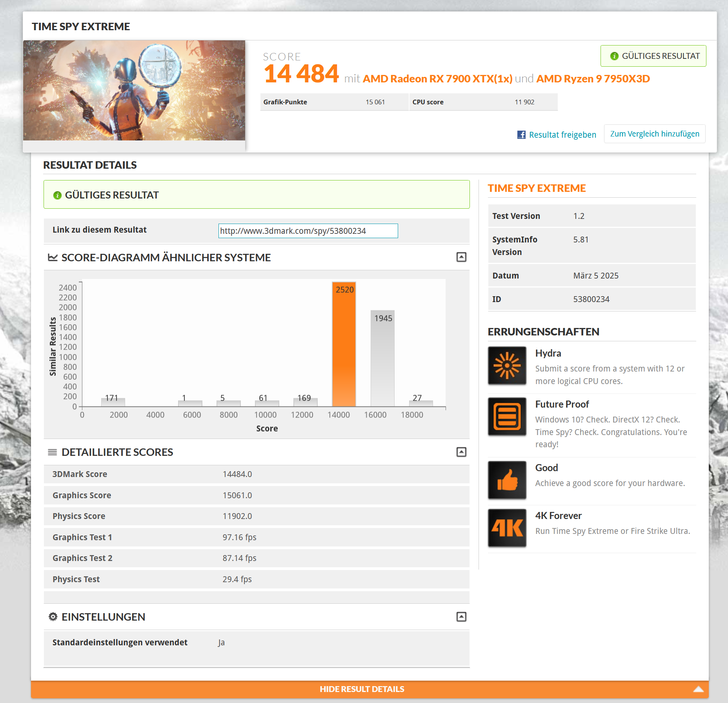
Task: Click the Gültiges Resultat badge at top right
Action: [653, 56]
